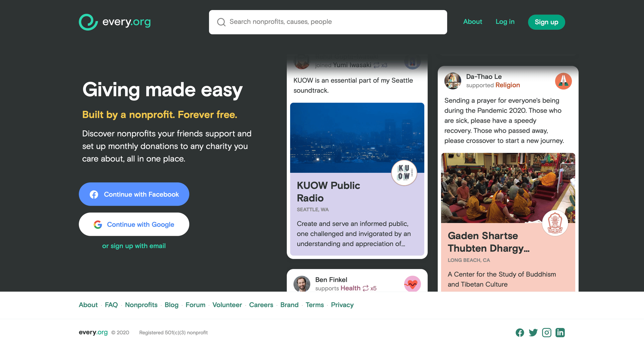Open Twitter profile from footer icon
Image resolution: width=644 pixels, height=346 pixels.
(533, 333)
